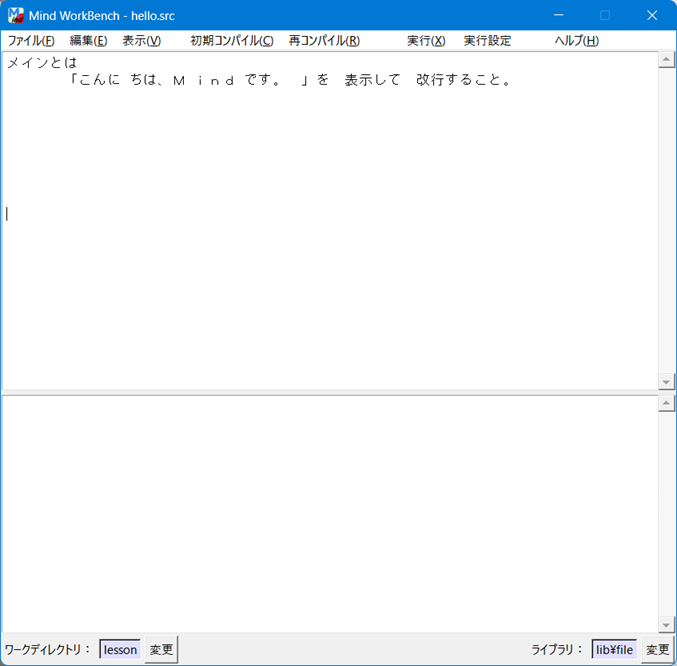Run the program via 実行(X)
The image size is (677, 666).
pyautogui.click(x=426, y=41)
